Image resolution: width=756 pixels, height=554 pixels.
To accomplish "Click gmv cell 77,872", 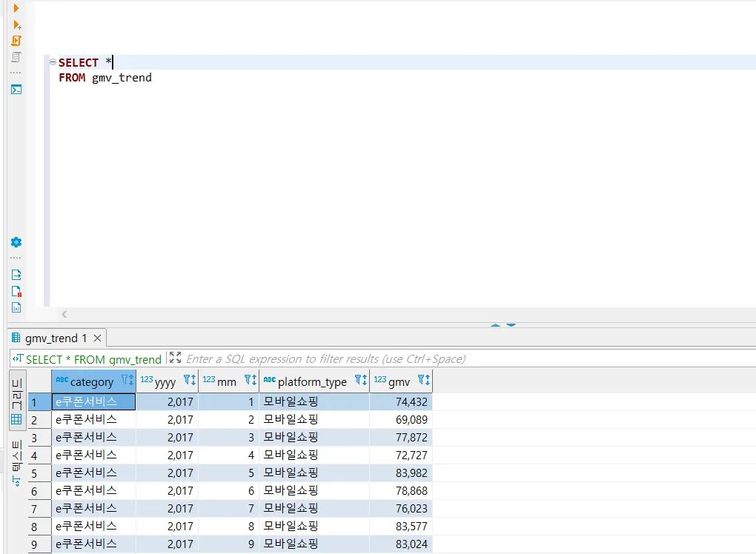I will (401, 438).
